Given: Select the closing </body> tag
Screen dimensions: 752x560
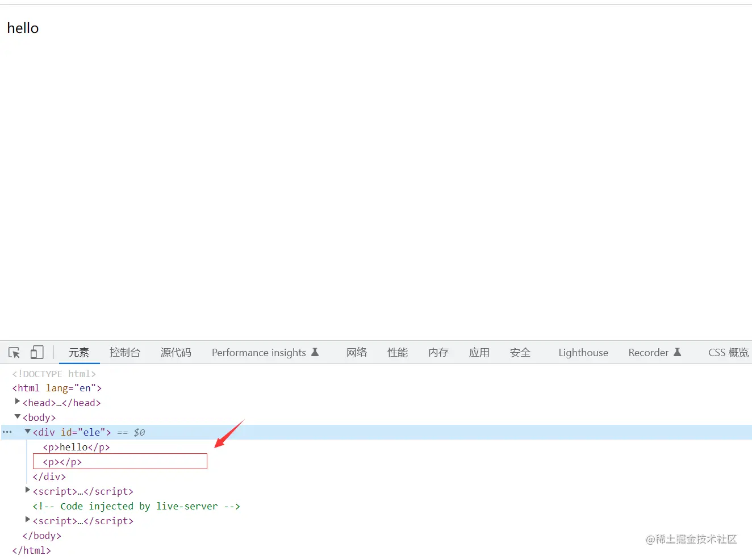Looking at the screenshot, I should point(42,536).
